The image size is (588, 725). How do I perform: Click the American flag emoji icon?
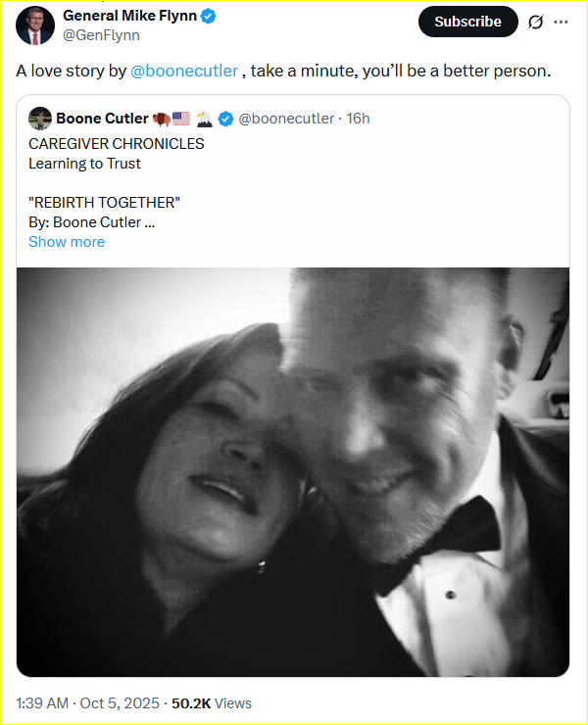click(180, 119)
